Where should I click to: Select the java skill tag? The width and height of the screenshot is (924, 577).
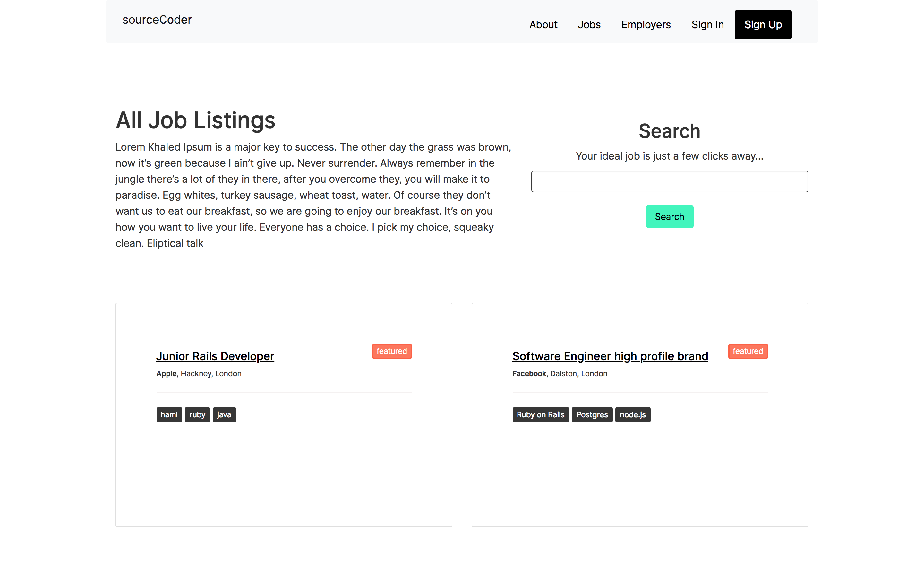[x=224, y=415]
